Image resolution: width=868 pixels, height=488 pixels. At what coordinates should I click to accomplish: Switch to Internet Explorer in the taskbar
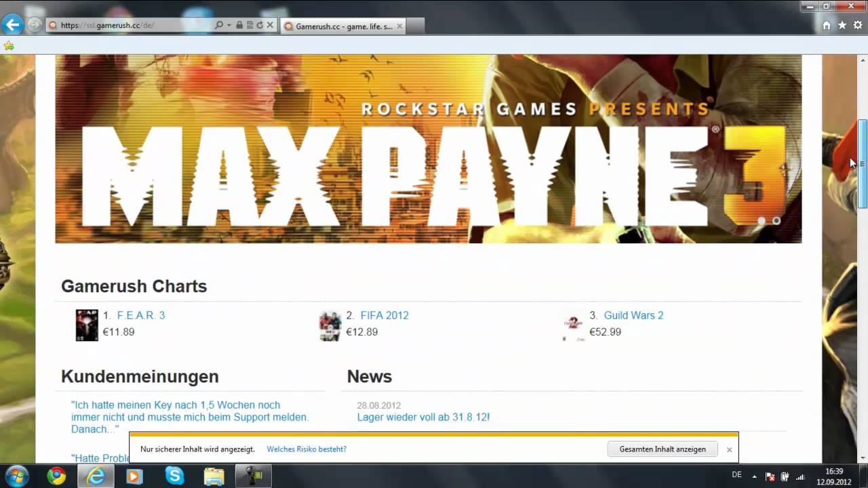click(96, 476)
